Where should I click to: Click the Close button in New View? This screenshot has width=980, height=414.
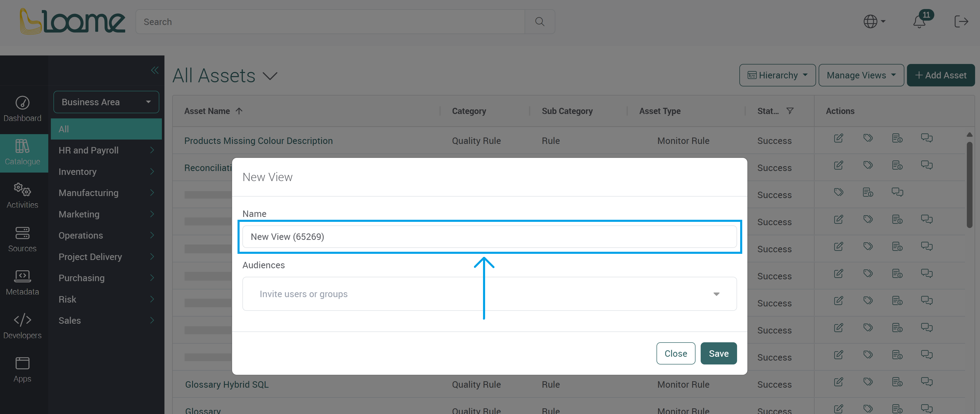coord(676,354)
